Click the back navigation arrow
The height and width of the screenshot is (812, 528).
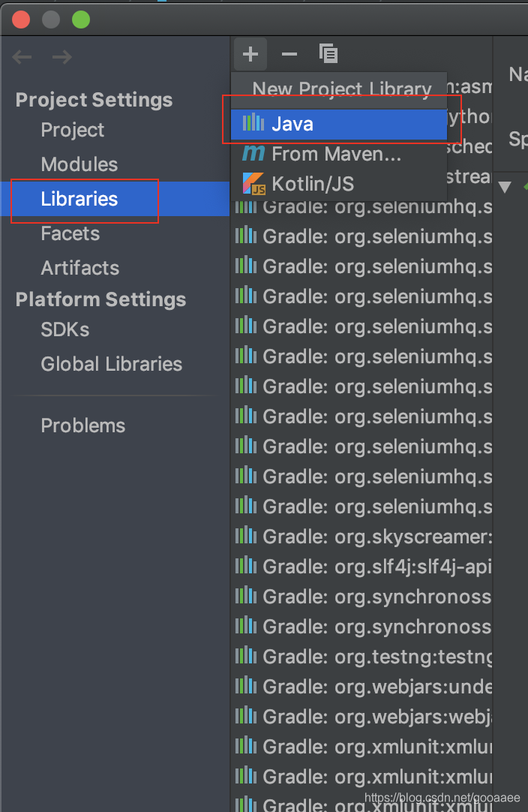tap(22, 57)
